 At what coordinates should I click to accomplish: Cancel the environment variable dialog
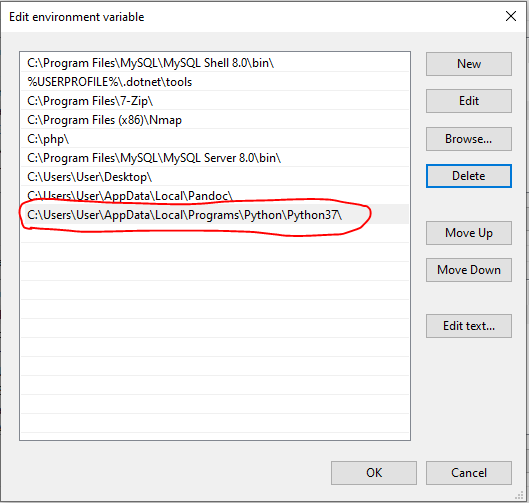click(x=469, y=473)
